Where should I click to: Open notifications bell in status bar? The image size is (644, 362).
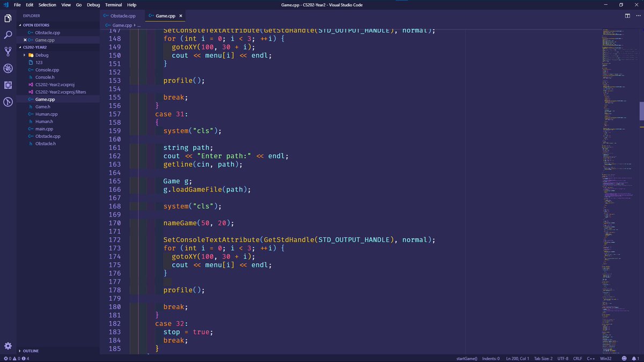point(635,358)
